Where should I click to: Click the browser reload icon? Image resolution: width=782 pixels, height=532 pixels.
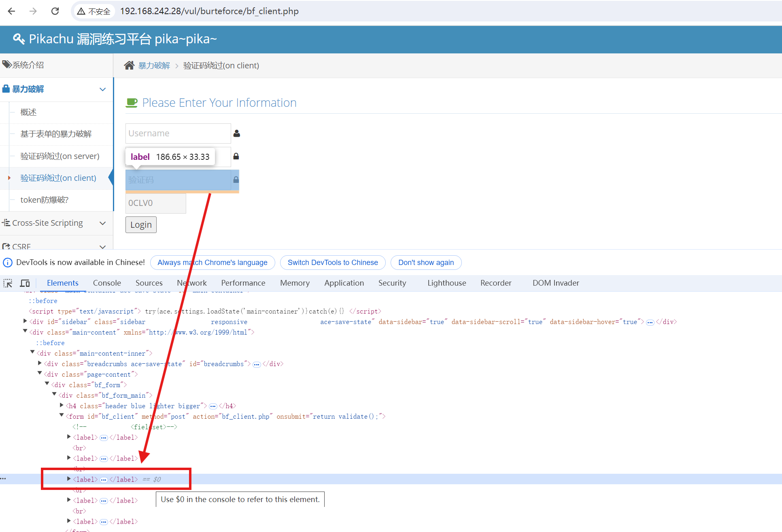(55, 11)
